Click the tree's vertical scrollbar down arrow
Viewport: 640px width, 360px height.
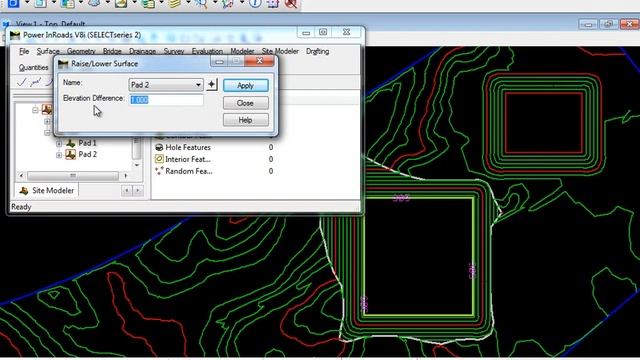(137, 165)
